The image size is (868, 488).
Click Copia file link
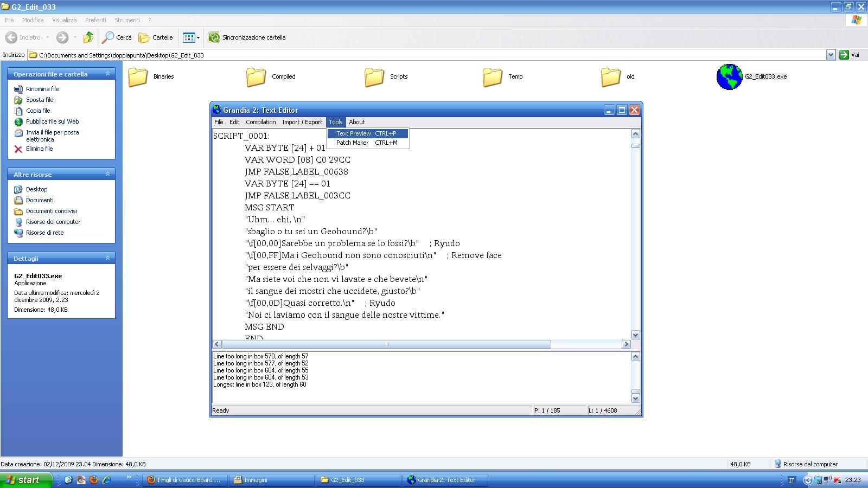(x=38, y=111)
